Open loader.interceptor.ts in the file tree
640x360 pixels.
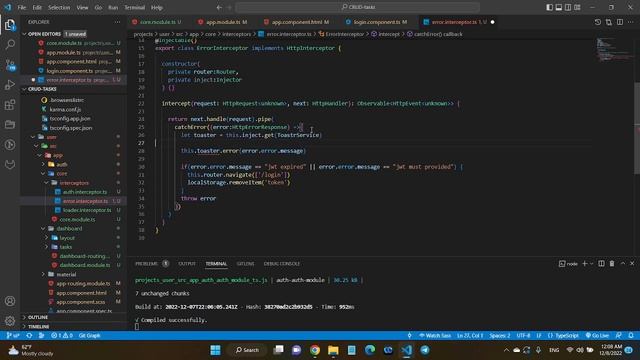coord(87,210)
